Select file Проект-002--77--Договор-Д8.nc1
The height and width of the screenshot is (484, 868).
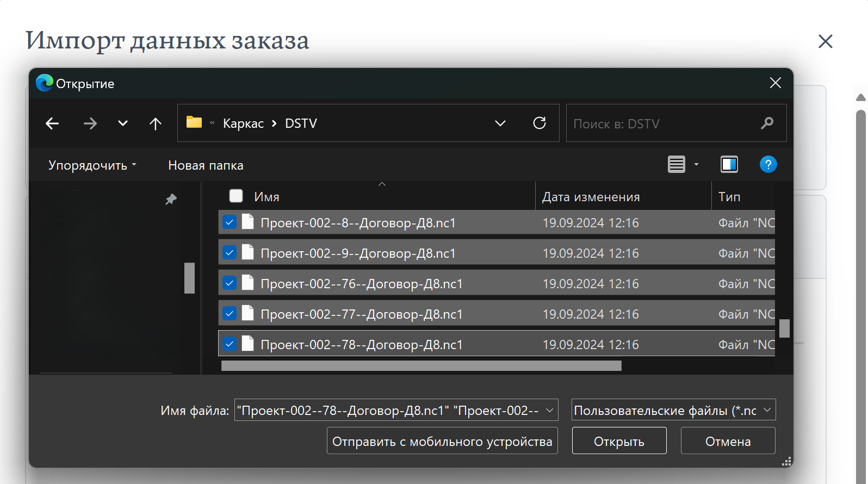362,314
